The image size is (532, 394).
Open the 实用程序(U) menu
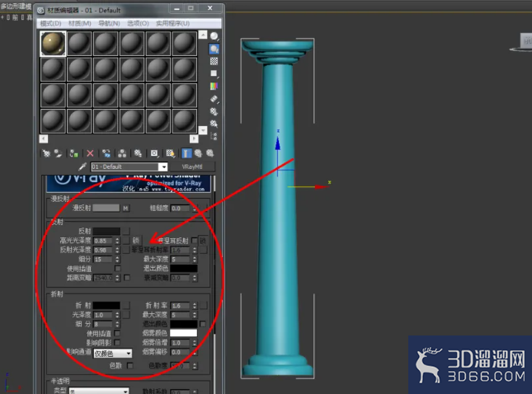click(x=172, y=23)
